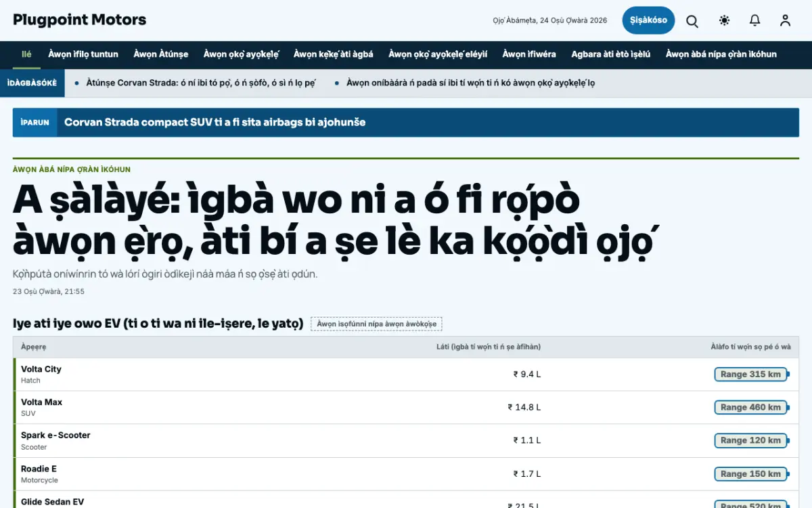Click the ₹ 14.8 L price cell
Viewport: 812px width, 508px height.
click(x=524, y=408)
